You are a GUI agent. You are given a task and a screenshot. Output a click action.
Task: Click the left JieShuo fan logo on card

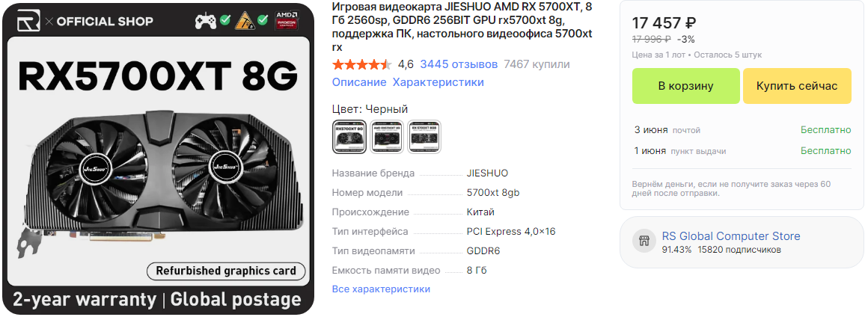[97, 164]
